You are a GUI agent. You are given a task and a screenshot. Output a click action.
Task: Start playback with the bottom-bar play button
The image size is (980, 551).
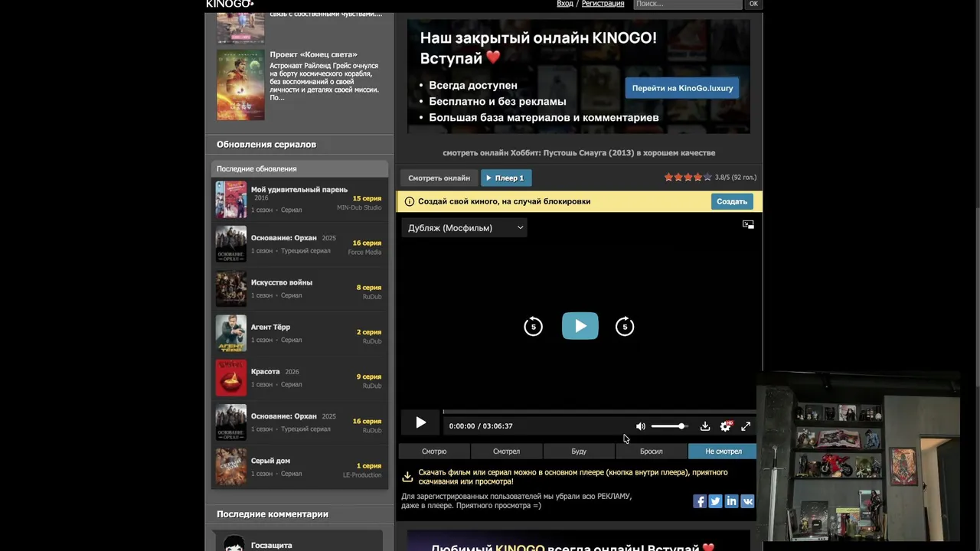click(420, 422)
